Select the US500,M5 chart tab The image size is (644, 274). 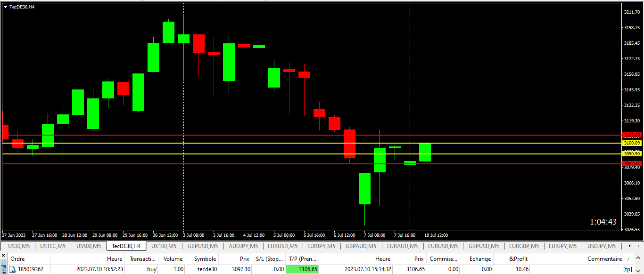coord(89,246)
